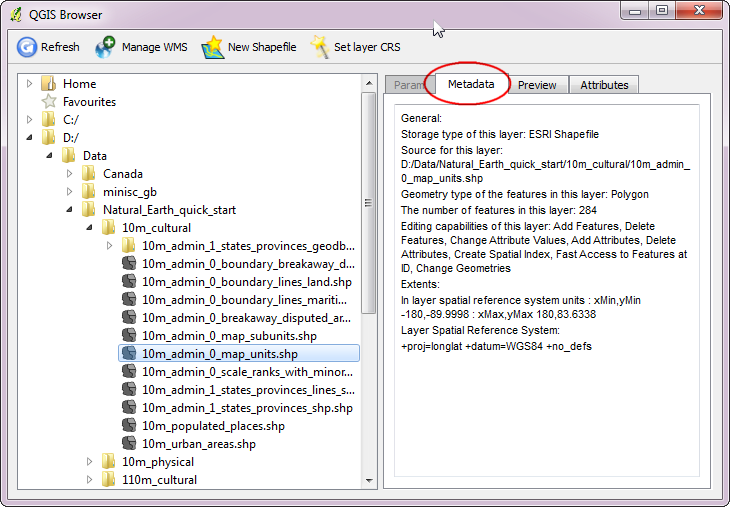Select 10m_admin_0_map_units.shp layer
730x507 pixels.
239,353
